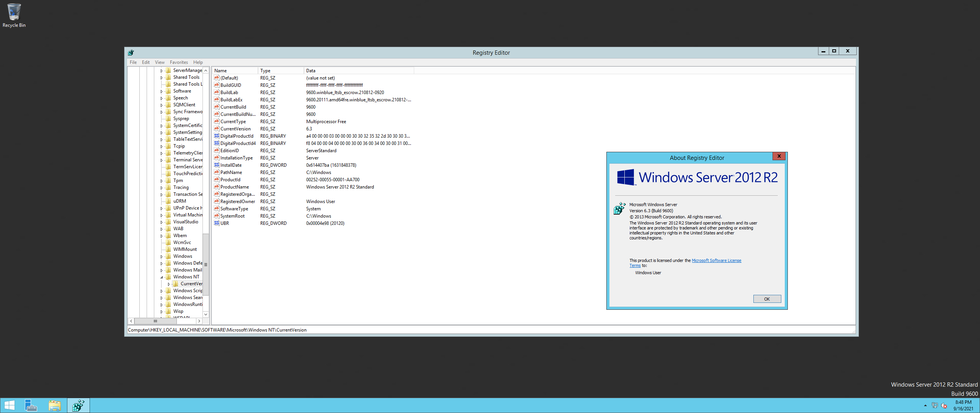
Task: Click folder icon of Windows NT key
Action: (168, 277)
